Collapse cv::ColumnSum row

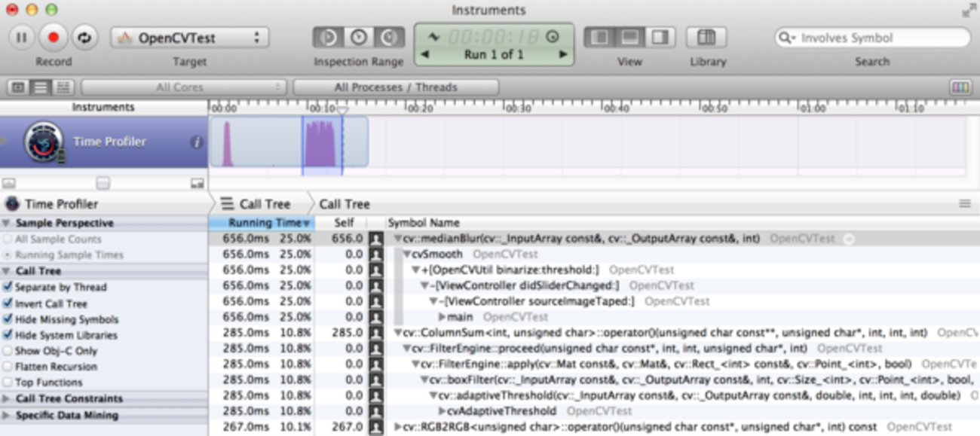(x=398, y=333)
